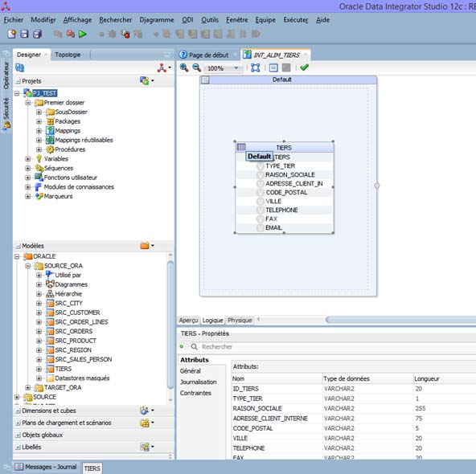Select the Packages node in project tree
476x474 pixels.
coord(68,121)
